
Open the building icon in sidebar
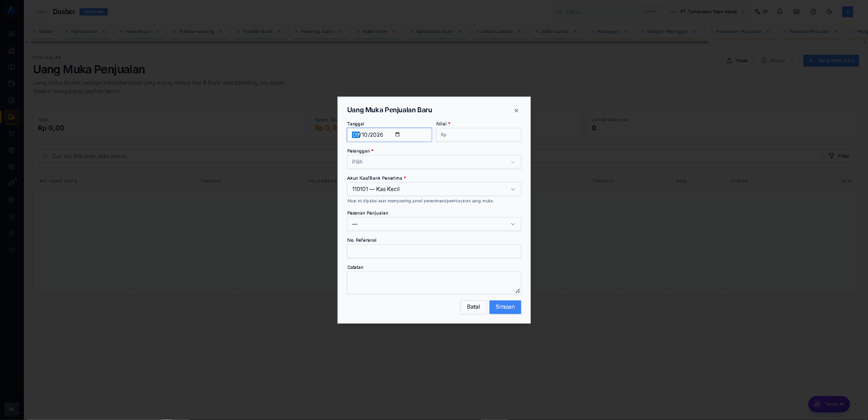pos(12,50)
